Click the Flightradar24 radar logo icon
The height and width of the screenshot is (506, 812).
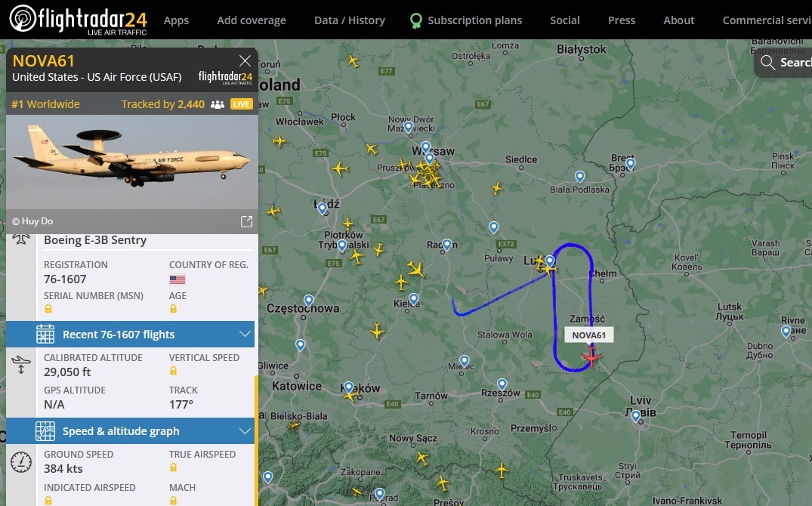[23, 19]
